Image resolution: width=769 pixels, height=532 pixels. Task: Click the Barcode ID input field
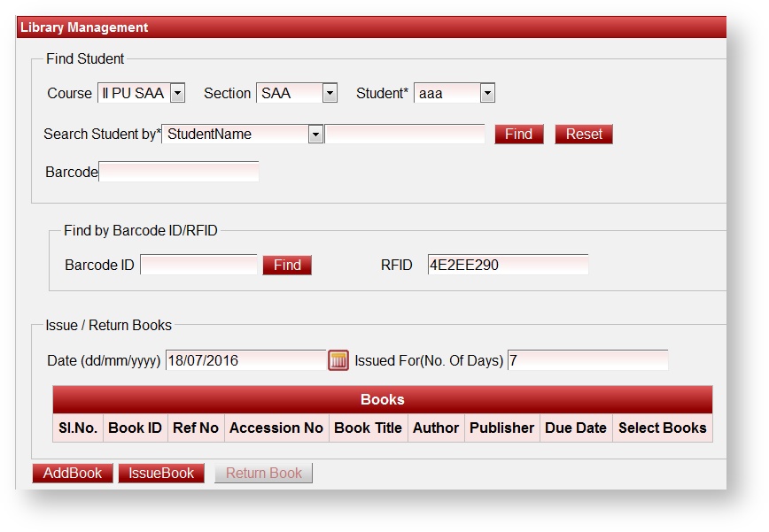tap(198, 265)
